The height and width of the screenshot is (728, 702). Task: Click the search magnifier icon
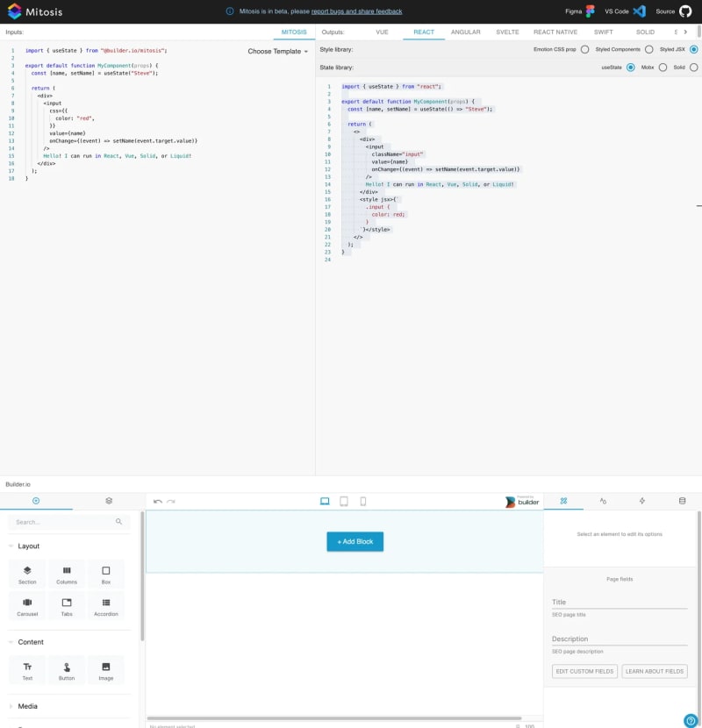tap(119, 522)
